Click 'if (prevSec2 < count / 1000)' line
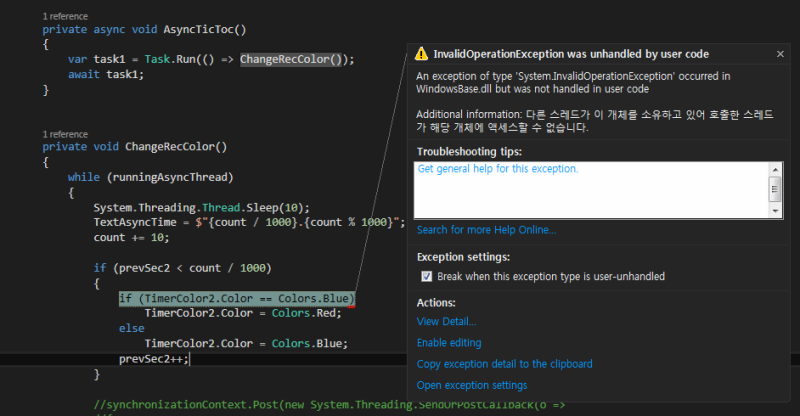 183,268
